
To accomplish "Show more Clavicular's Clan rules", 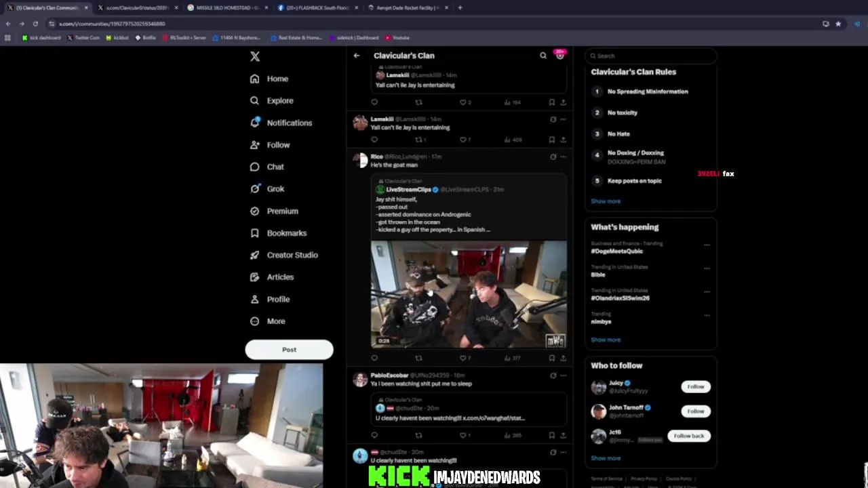I will tap(606, 201).
